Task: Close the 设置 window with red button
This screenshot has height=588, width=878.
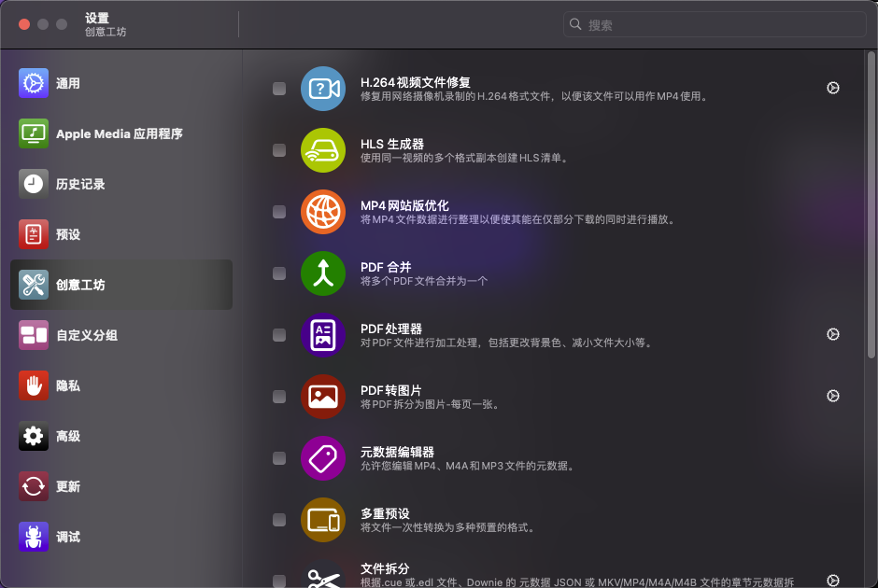Action: pos(24,24)
